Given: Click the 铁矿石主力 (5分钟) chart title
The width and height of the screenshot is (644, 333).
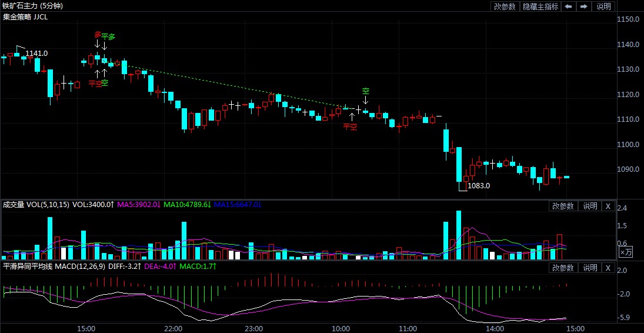Looking at the screenshot, I should click(34, 6).
